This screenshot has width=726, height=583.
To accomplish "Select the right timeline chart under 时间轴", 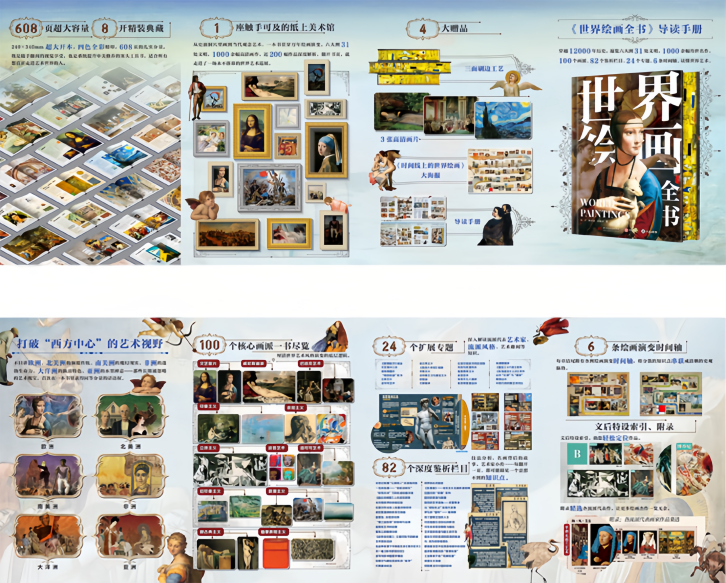I will (x=671, y=394).
